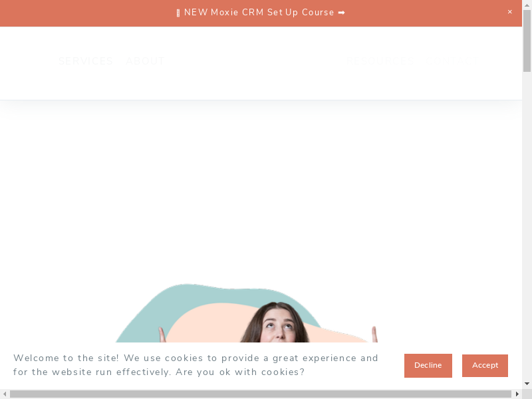532x399 pixels.
Task: Click the arrow icon after Course text
Action: (342, 13)
